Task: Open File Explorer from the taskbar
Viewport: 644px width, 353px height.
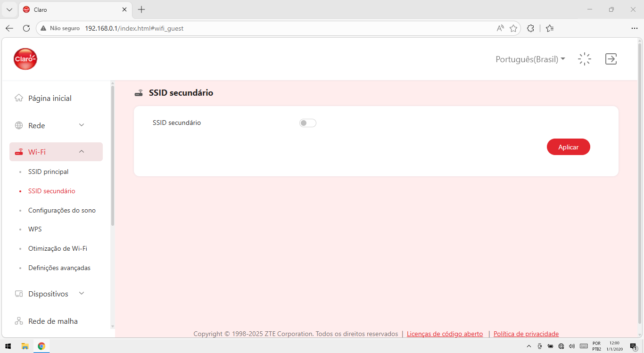Action: click(x=25, y=346)
